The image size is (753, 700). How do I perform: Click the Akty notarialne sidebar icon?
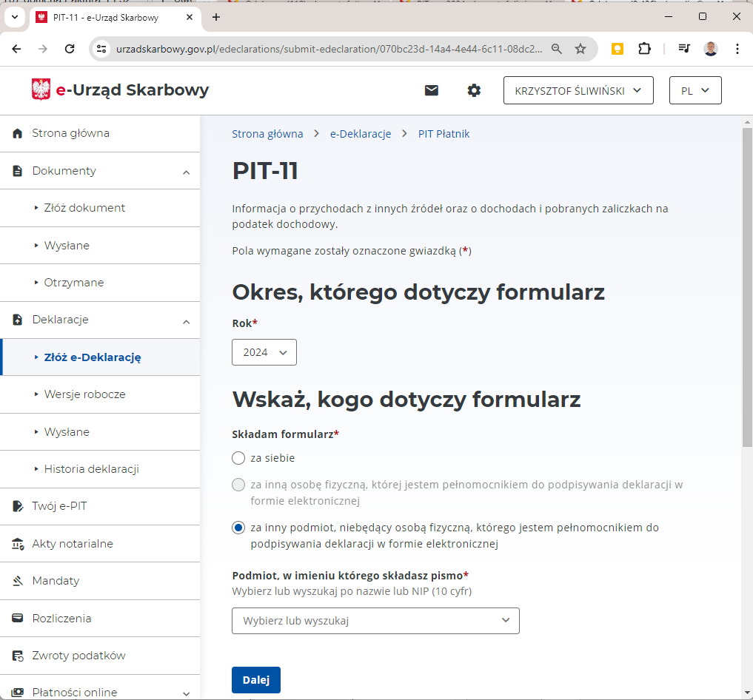tap(18, 544)
